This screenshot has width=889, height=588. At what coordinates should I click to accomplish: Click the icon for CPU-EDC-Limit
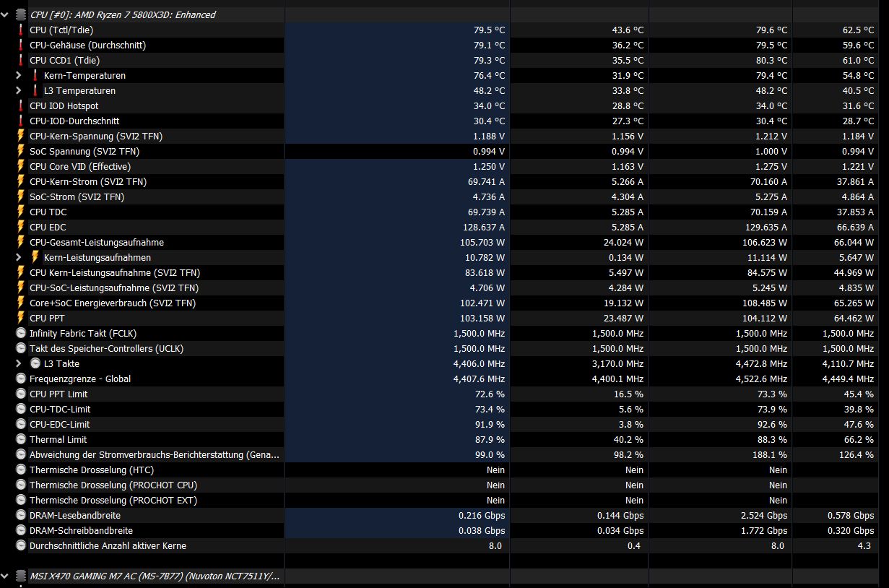[x=20, y=424]
